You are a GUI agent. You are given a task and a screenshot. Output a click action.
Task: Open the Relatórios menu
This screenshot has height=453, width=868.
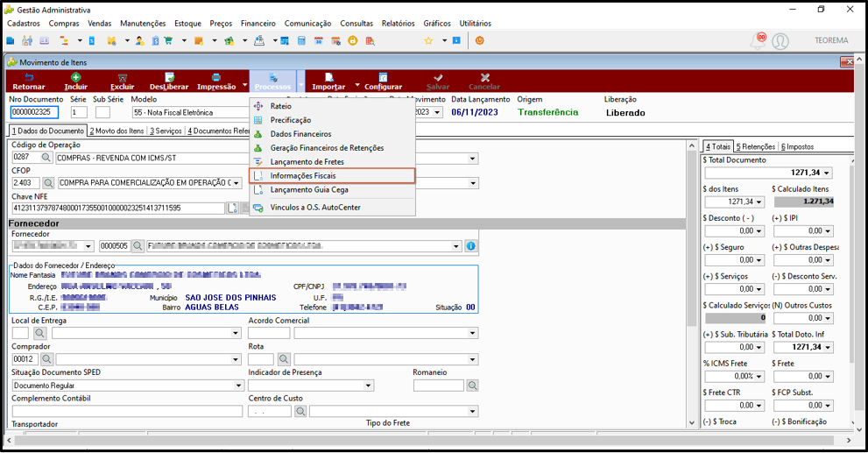pyautogui.click(x=398, y=24)
